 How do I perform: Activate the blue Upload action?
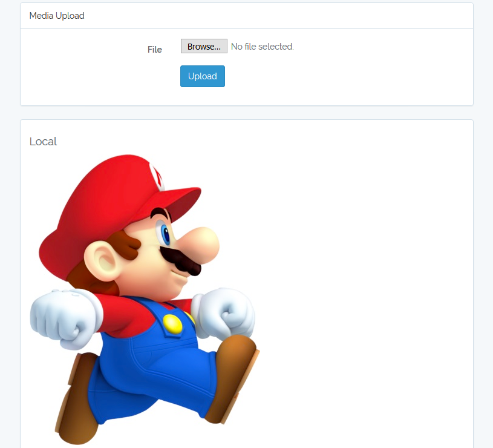click(x=202, y=76)
